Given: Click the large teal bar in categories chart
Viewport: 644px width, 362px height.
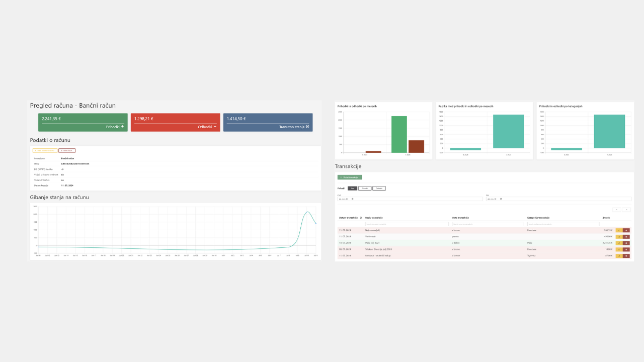Looking at the screenshot, I should 609,131.
